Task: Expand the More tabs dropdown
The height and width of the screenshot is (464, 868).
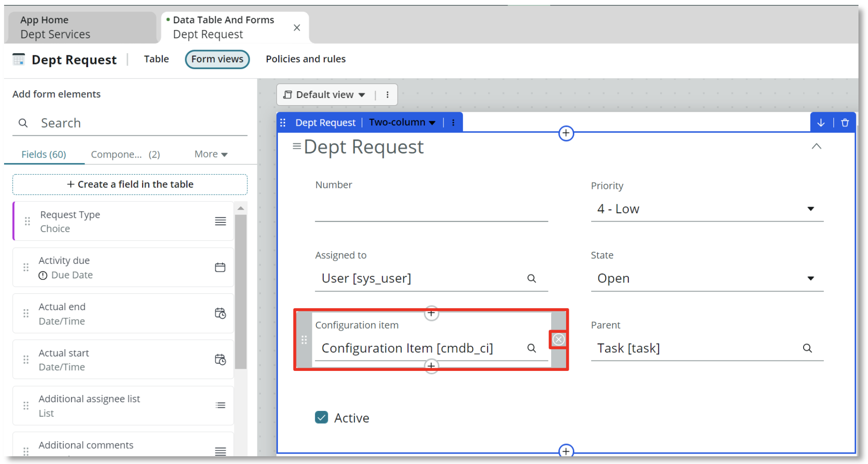Action: pyautogui.click(x=211, y=154)
